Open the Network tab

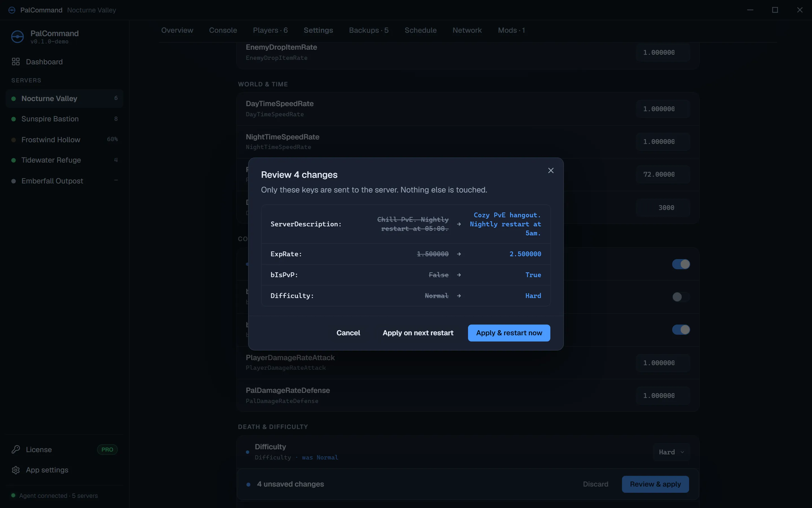(467, 30)
